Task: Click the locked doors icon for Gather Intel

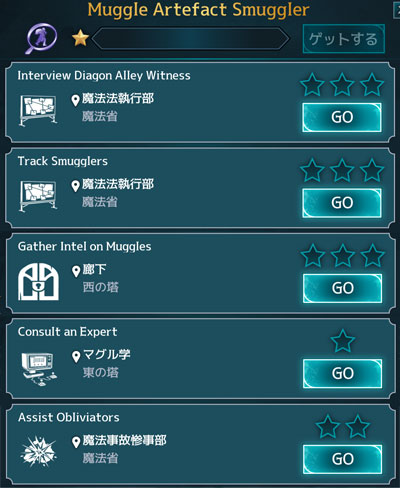Action: (x=38, y=282)
